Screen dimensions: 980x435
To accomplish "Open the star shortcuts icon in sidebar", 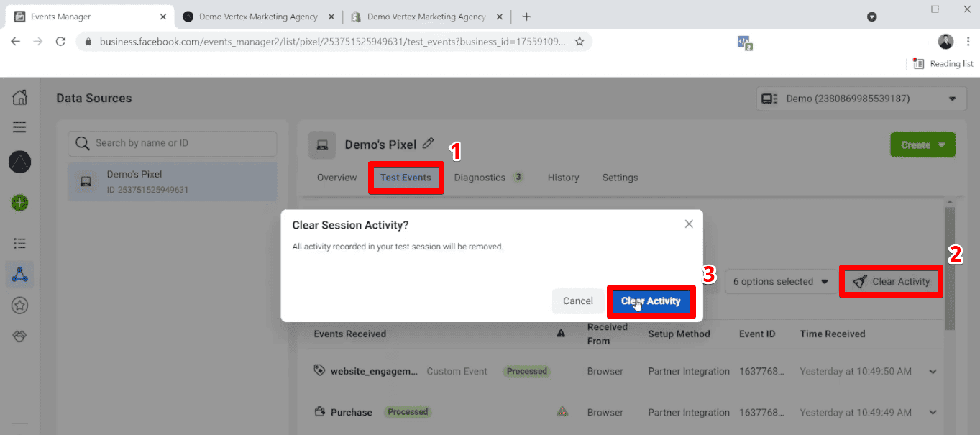I will (x=19, y=306).
